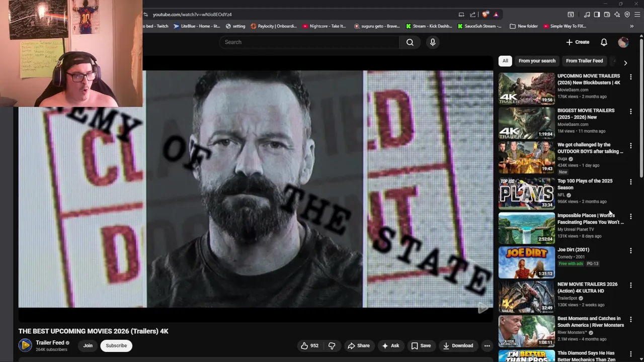
Task: Join the Trailer Feed channel
Action: (88, 346)
